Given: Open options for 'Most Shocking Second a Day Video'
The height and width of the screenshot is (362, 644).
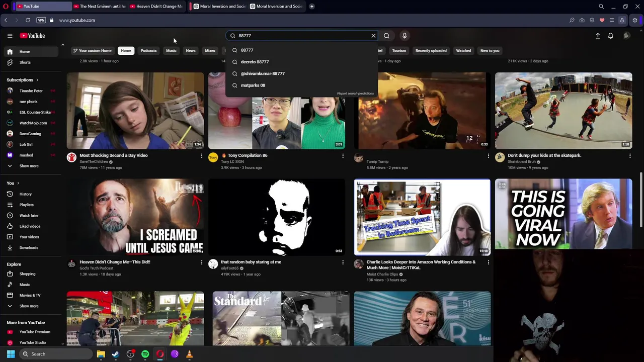Looking at the screenshot, I should click(x=202, y=156).
